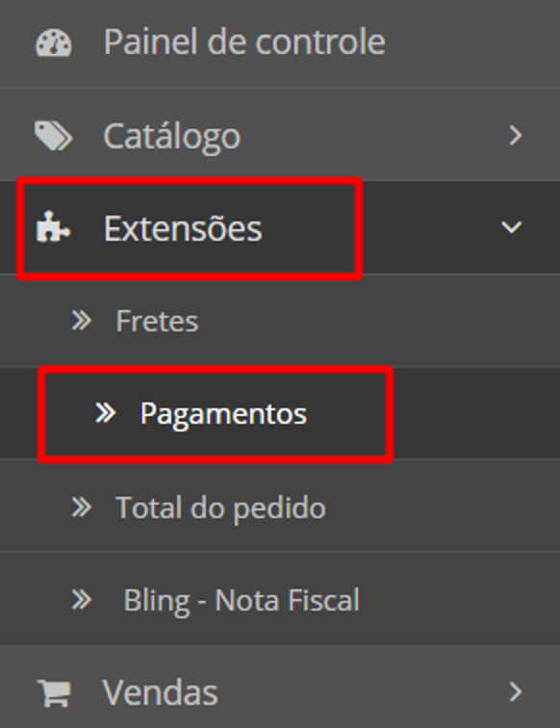560x728 pixels.
Task: Click empty area of Pagamentos row
Action: coord(473,413)
